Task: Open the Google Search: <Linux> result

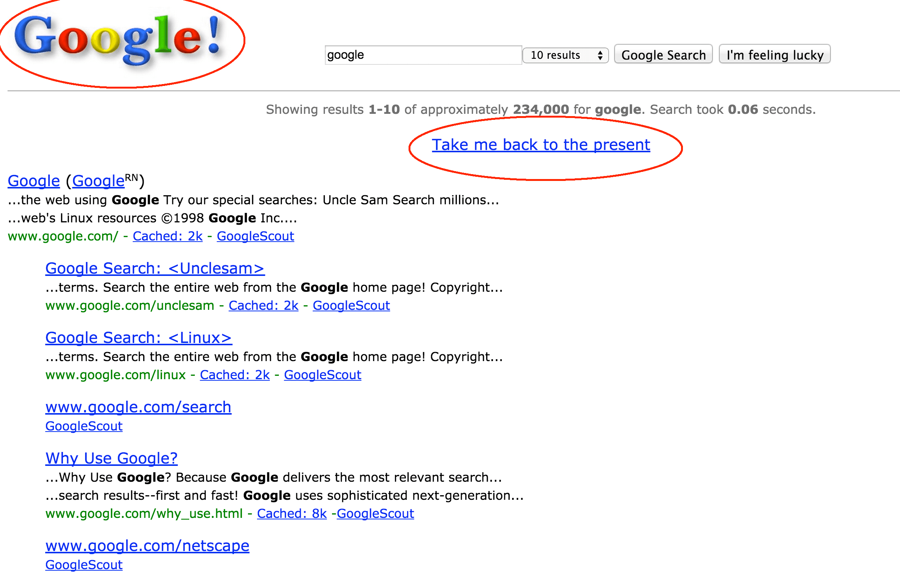Action: [x=138, y=337]
